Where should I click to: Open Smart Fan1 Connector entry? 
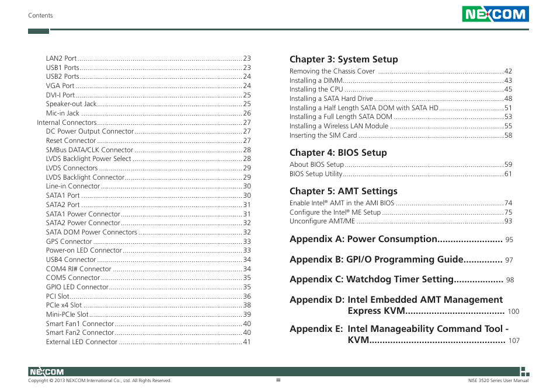click(148, 324)
